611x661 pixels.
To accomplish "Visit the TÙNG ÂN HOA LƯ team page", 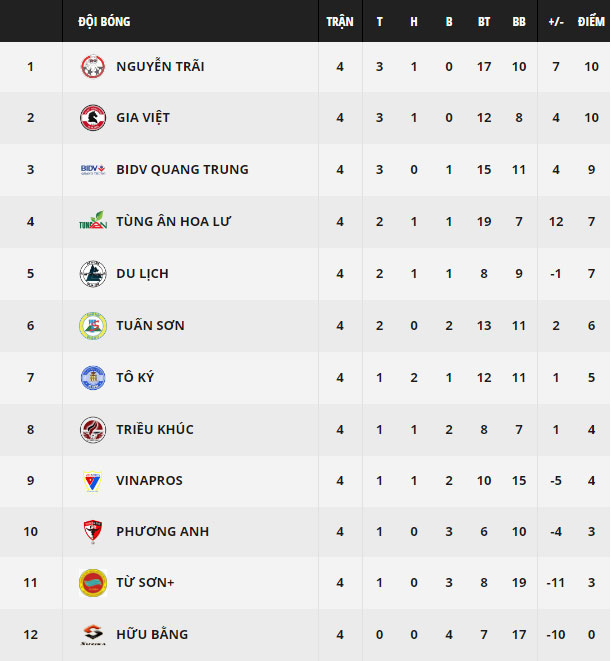I will [x=173, y=221].
